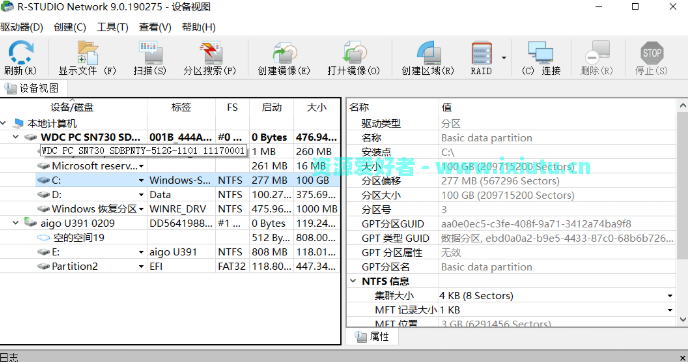This screenshot has width=688, height=362.
Task: Open 显示文件(F) show files tool
Action: tap(88, 53)
